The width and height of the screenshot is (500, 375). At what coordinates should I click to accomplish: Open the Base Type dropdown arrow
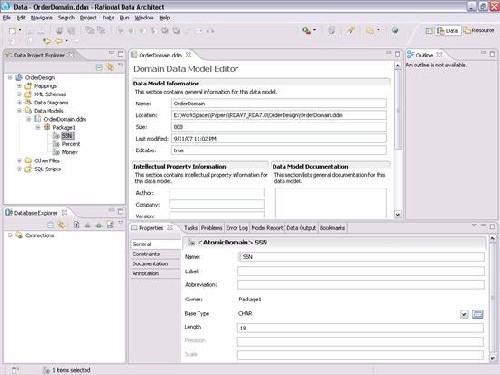point(464,314)
